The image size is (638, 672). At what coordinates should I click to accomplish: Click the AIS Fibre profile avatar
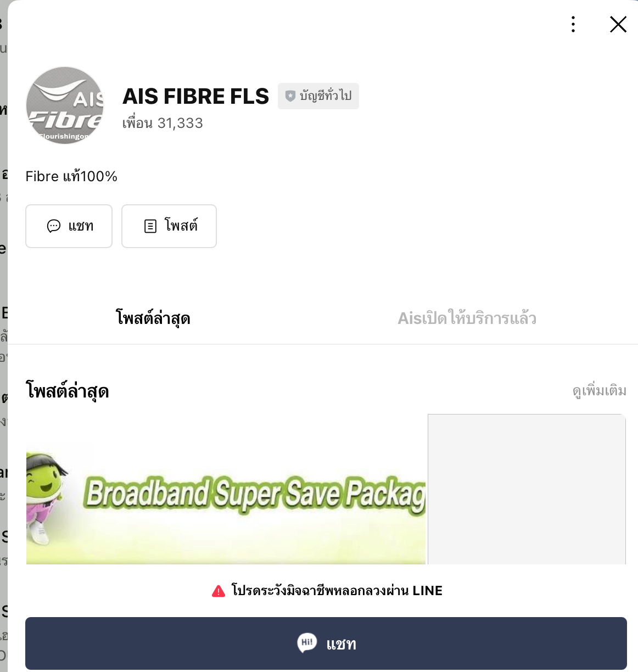point(65,105)
